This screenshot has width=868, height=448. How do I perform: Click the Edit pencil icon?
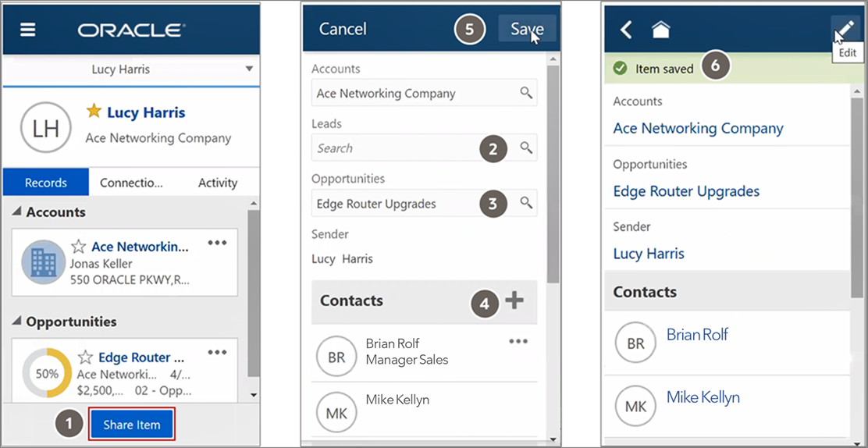point(846,27)
